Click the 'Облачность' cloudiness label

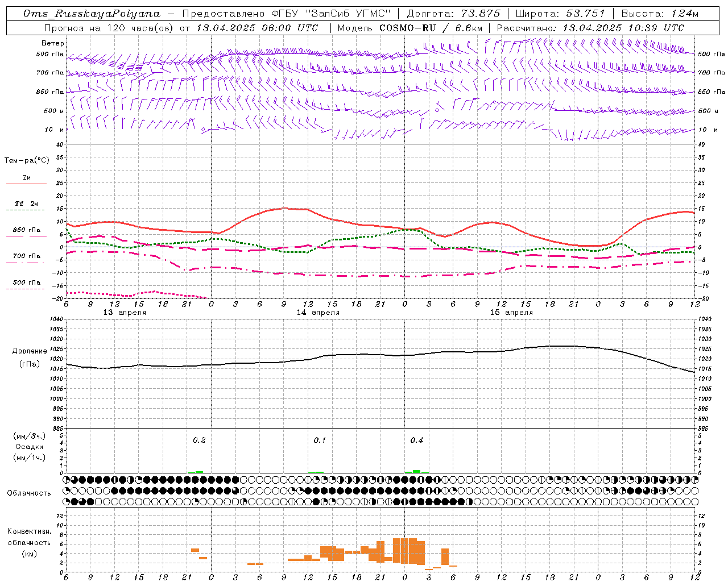click(x=29, y=493)
